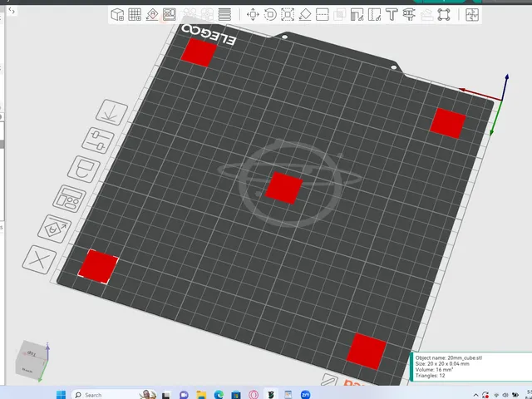
Task: Click the volume icon in system tray
Action: click(505, 395)
